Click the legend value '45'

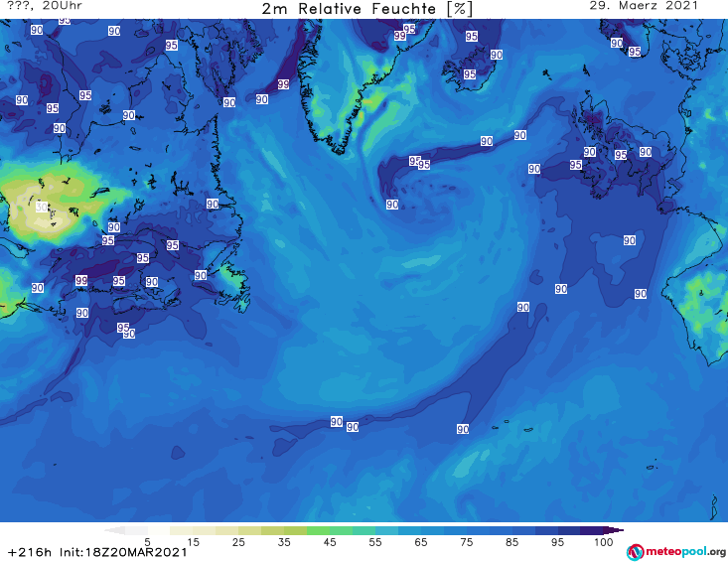coord(330,541)
